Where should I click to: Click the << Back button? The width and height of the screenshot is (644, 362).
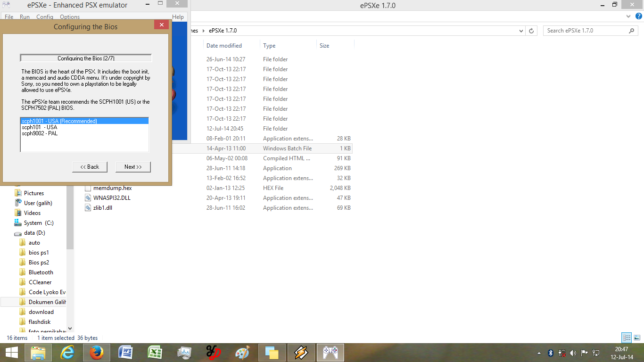[x=90, y=167]
